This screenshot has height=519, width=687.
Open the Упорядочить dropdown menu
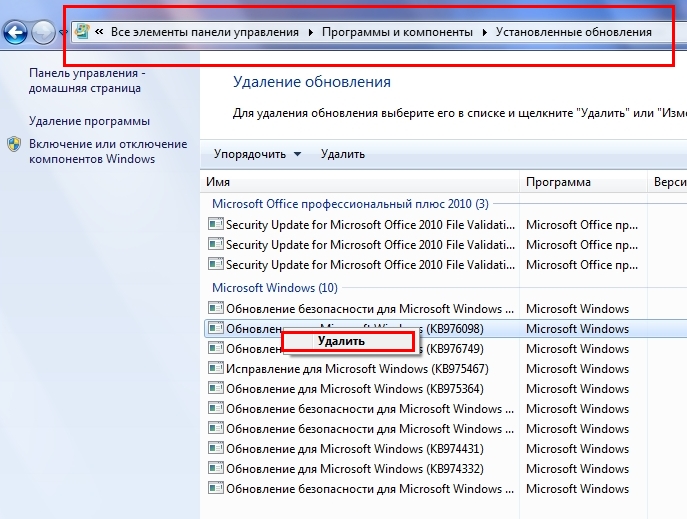pos(257,154)
